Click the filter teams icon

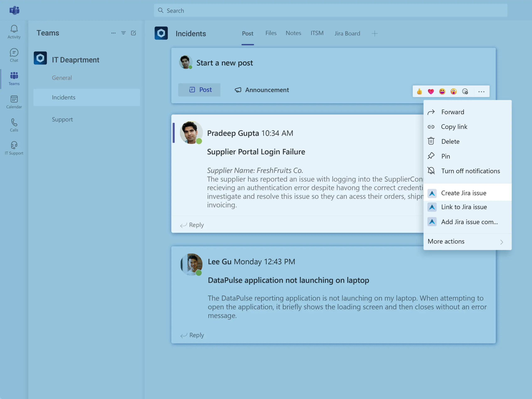pyautogui.click(x=123, y=33)
